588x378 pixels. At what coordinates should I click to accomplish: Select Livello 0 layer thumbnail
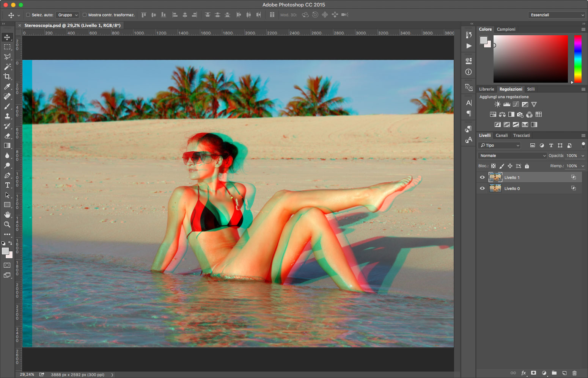[x=495, y=188]
